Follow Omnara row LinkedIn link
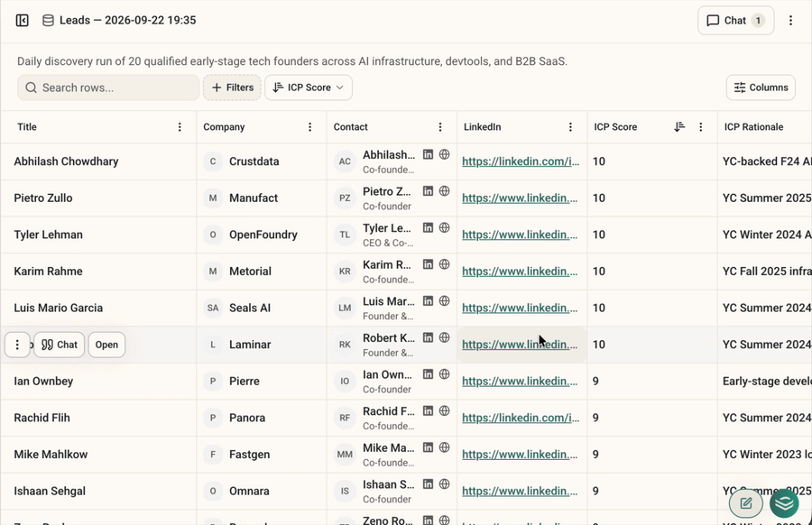This screenshot has width=812, height=525. pyautogui.click(x=520, y=492)
